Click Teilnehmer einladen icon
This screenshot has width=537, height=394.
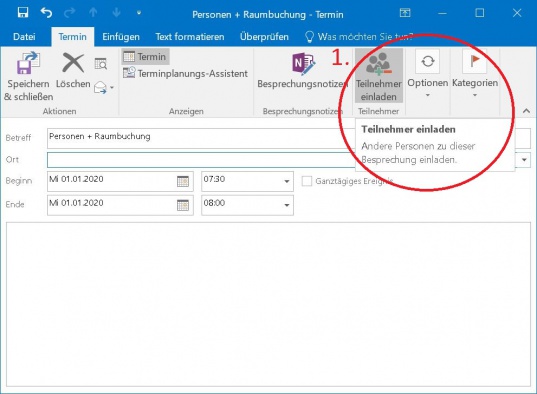378,63
